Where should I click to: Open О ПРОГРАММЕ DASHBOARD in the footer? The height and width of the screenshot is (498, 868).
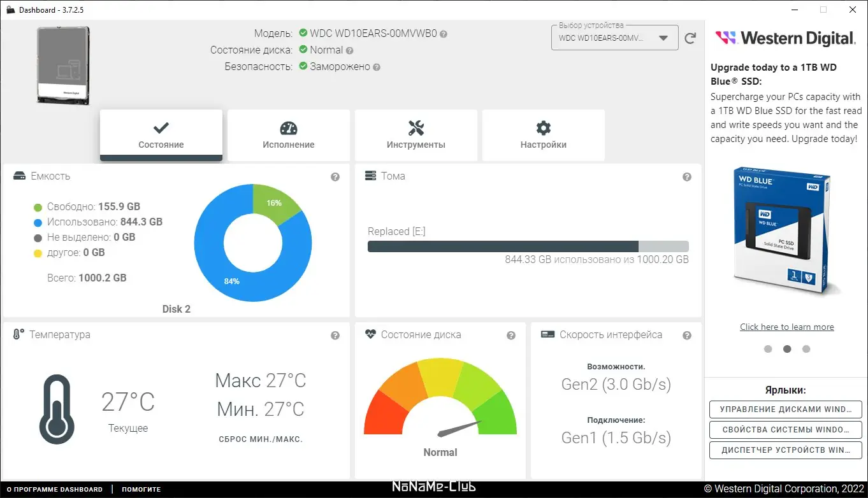click(x=55, y=489)
